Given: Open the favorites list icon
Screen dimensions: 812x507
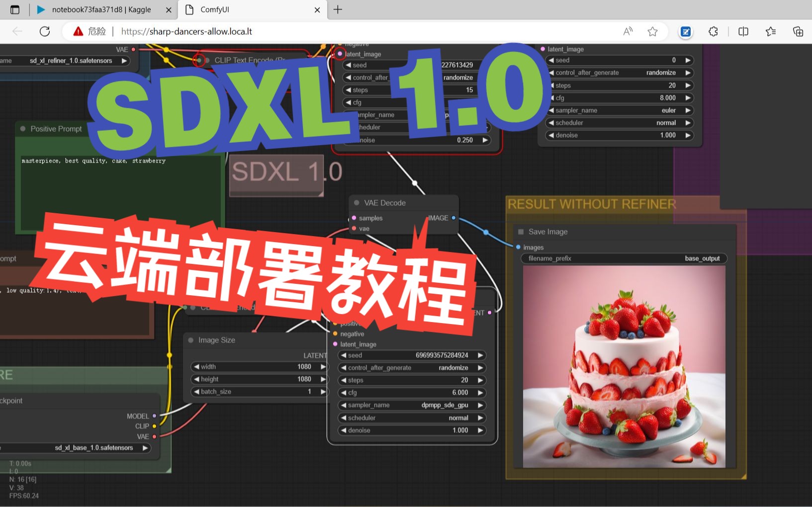Looking at the screenshot, I should pos(771,31).
